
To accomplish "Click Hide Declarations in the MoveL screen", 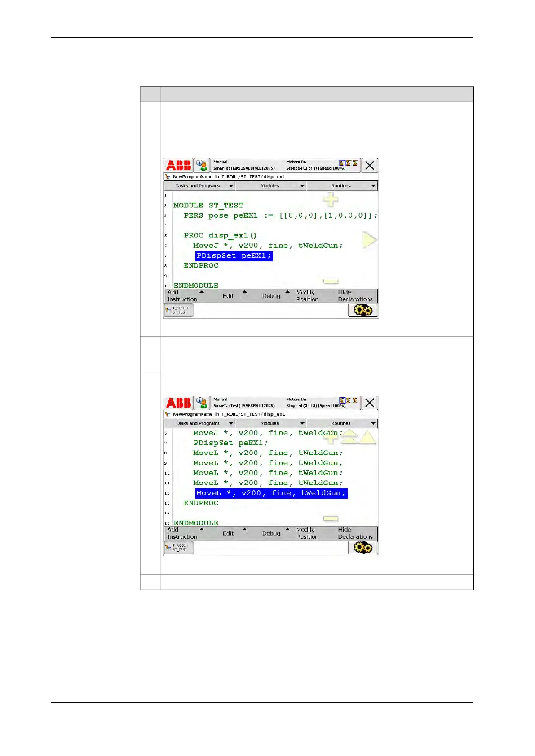I will click(355, 533).
